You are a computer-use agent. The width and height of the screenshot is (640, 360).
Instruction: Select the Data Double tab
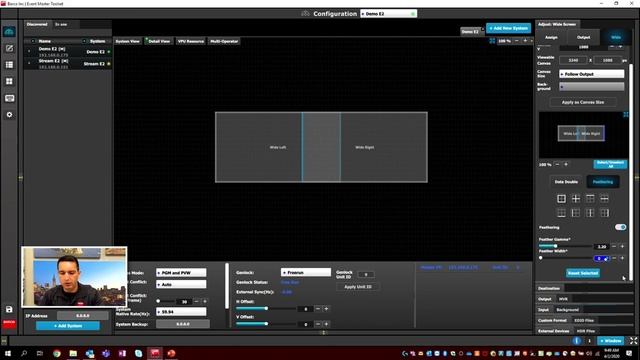[x=566, y=182]
